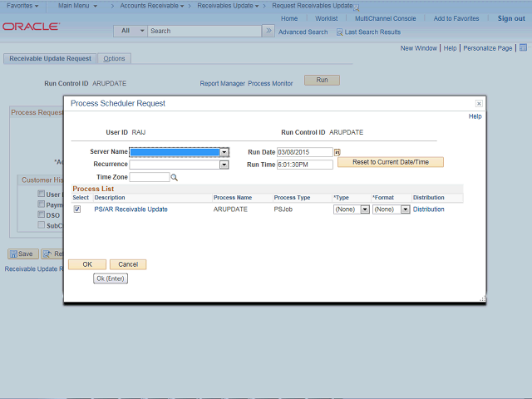
Task: Click Reset to Current Date/Time button
Action: pos(391,162)
